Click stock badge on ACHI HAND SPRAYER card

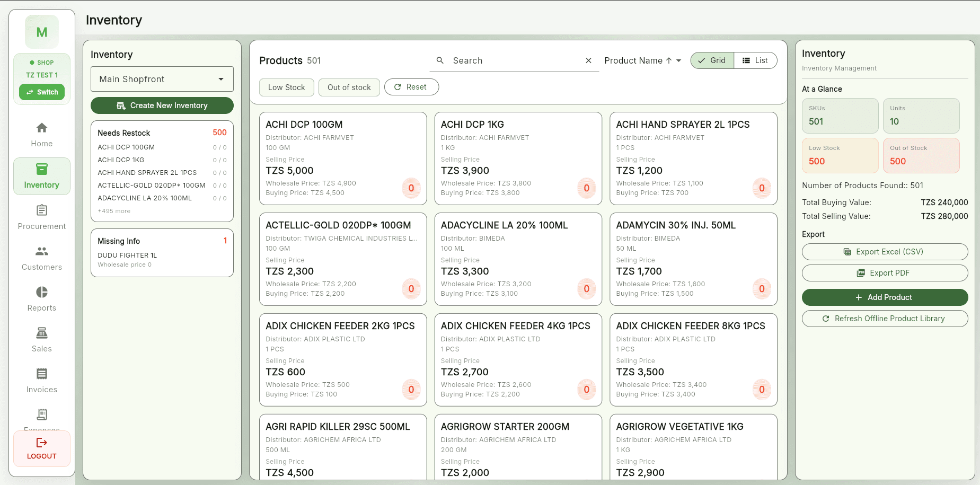pos(762,188)
